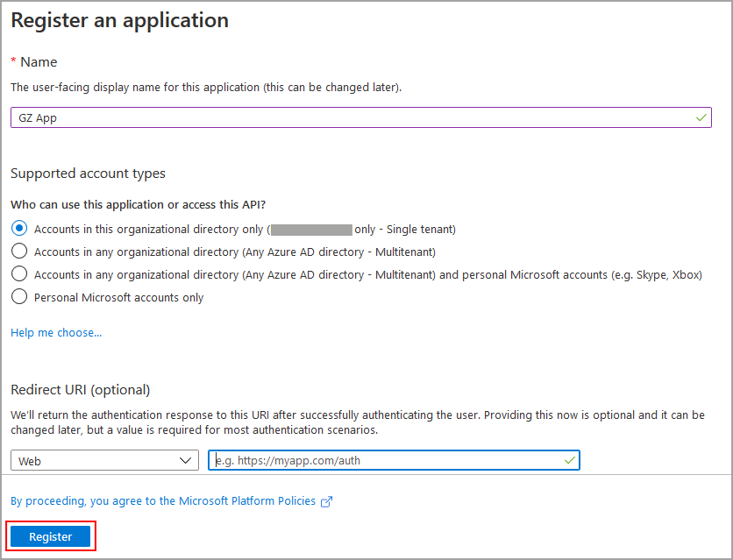This screenshot has height=560, width=733.
Task: Select Multitenant and personal Microsoft accounts option
Action: point(19,274)
